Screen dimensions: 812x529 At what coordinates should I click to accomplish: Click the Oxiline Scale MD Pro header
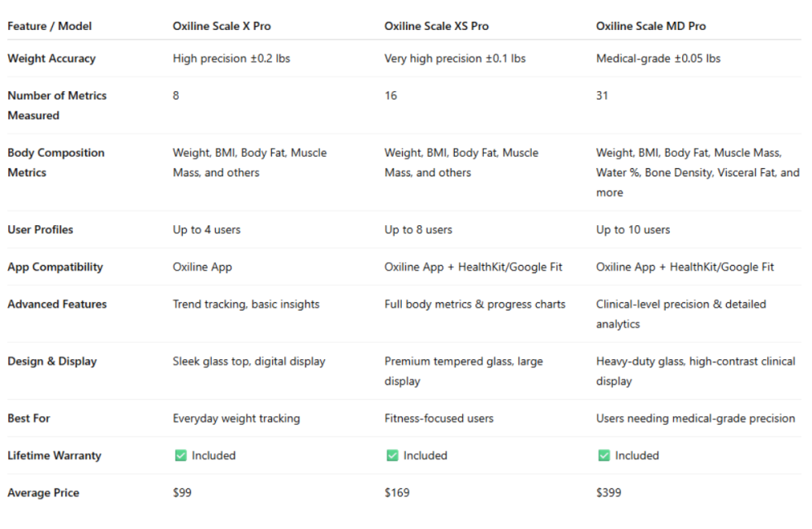[x=650, y=26]
